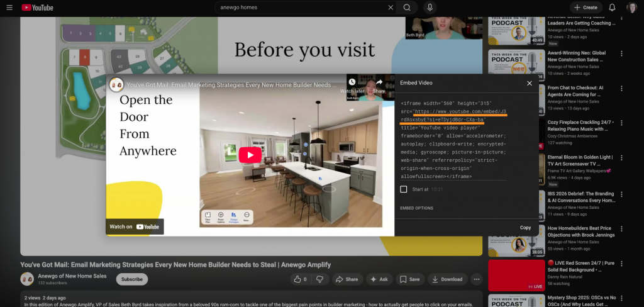Click the magnifier search button
The height and width of the screenshot is (307, 644).
click(x=407, y=8)
